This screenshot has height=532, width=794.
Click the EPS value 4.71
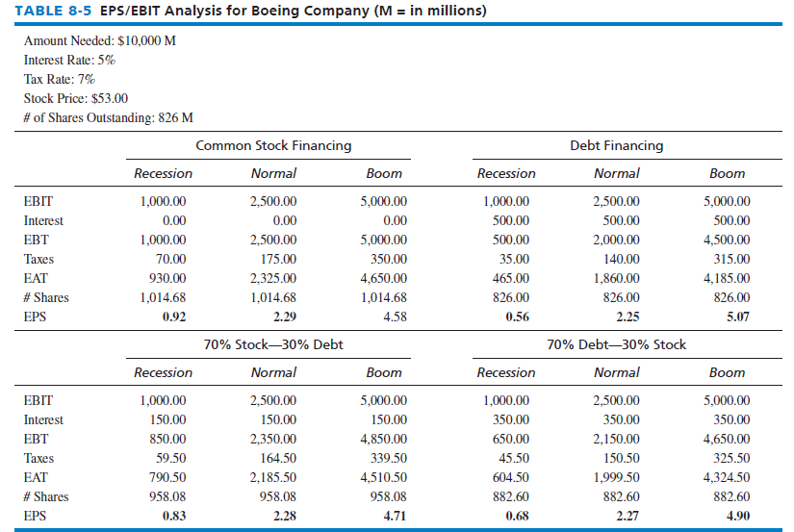coord(393,516)
